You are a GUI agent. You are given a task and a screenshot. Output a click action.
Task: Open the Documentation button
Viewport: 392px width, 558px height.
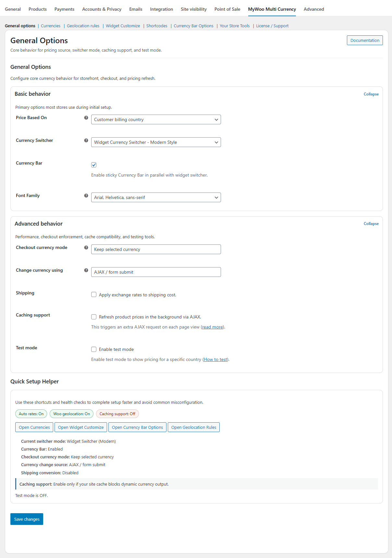point(365,40)
